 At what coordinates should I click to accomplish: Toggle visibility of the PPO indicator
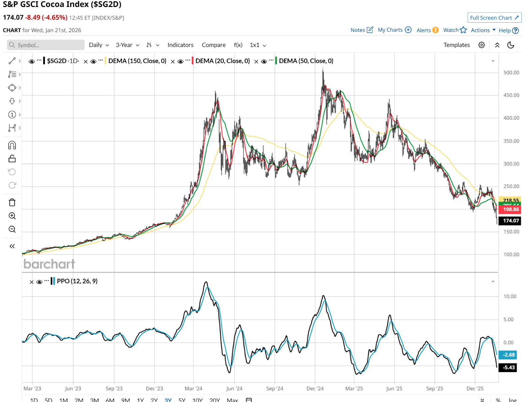tap(39, 282)
